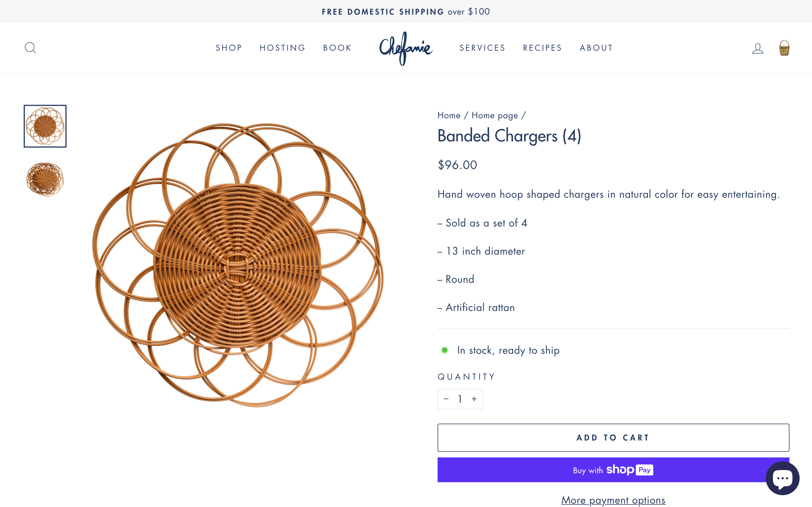
Task: Select the HOSTING menu item
Action: pyautogui.click(x=282, y=48)
